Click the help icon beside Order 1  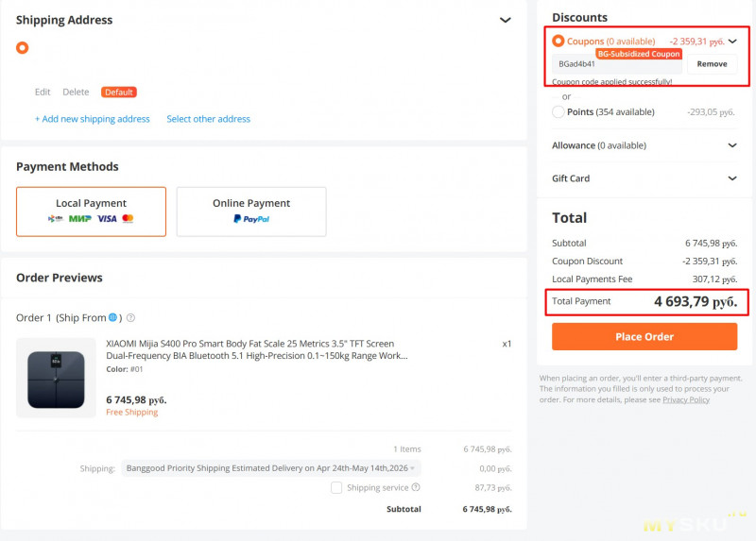(x=130, y=318)
